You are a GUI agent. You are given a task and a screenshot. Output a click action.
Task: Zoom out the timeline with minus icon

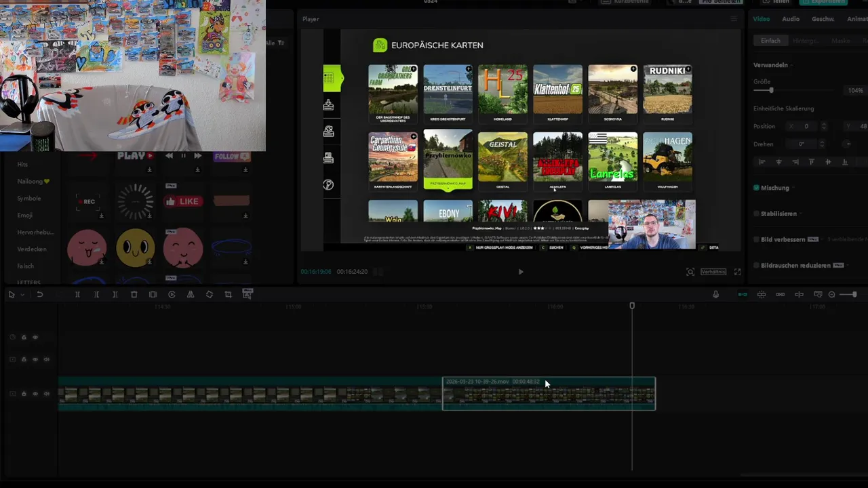[832, 294]
